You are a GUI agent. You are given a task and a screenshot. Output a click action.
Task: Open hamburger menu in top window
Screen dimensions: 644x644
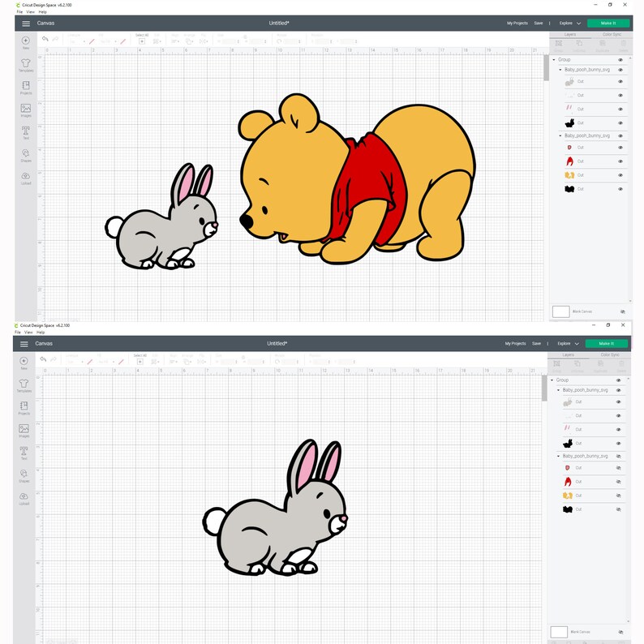click(26, 24)
